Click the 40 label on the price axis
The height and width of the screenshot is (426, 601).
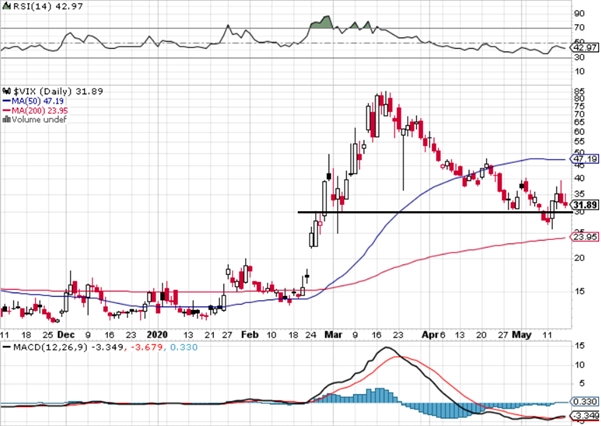pos(580,178)
